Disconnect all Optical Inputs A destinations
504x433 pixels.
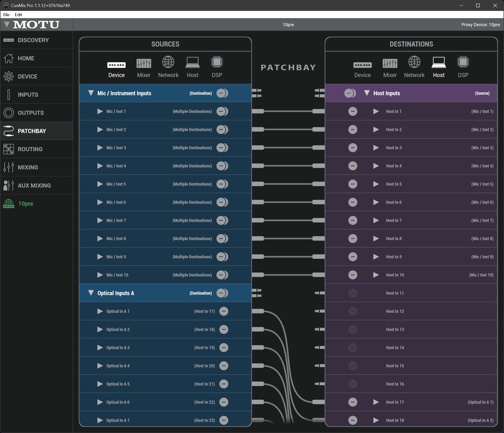point(222,293)
